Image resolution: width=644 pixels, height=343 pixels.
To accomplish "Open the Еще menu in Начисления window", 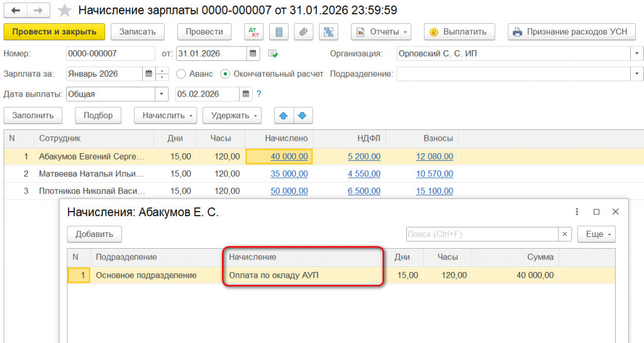I will [x=596, y=234].
